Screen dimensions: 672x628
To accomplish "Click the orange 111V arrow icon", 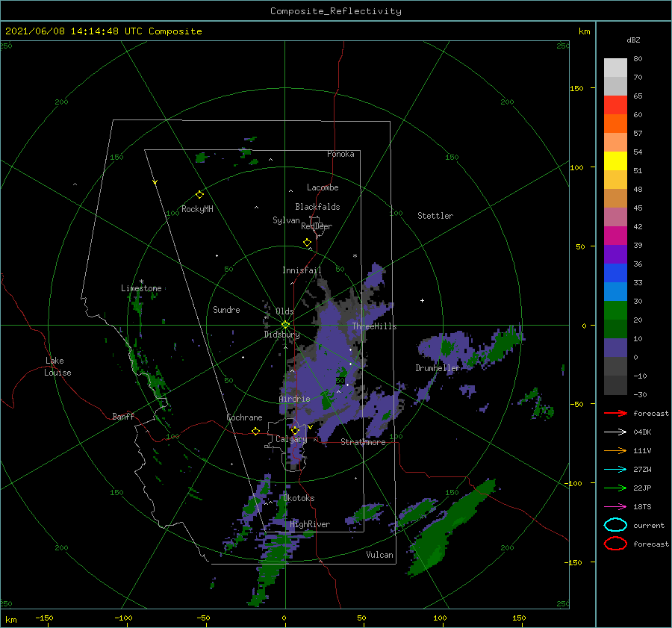I will pyautogui.click(x=615, y=450).
